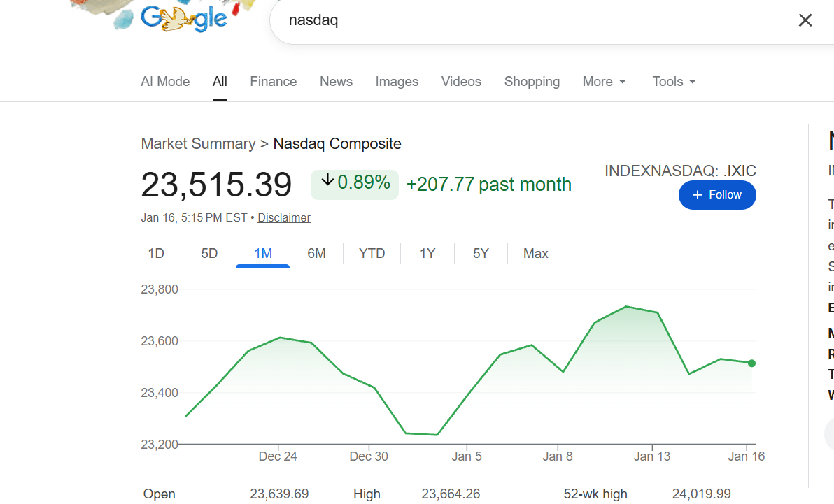Viewport: 834px width, 504px height.
Task: Open the Tools dropdown
Action: tap(674, 82)
